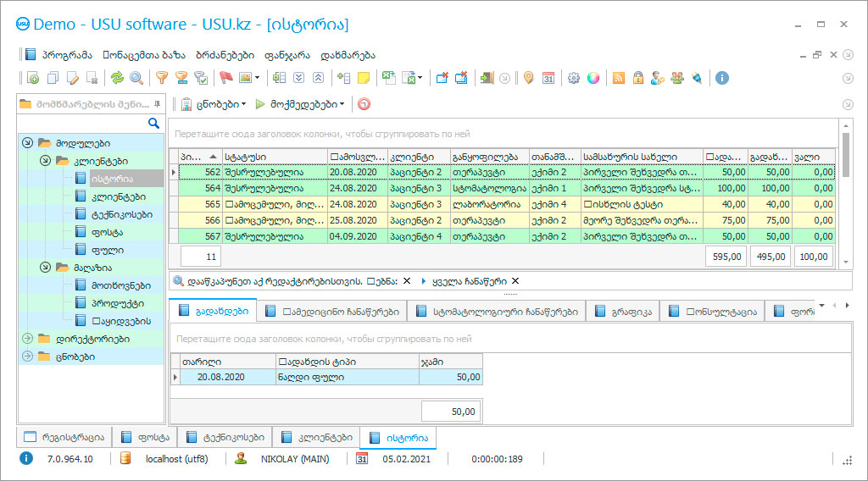Click the map location pin icon
The image size is (868, 481).
tap(529, 78)
